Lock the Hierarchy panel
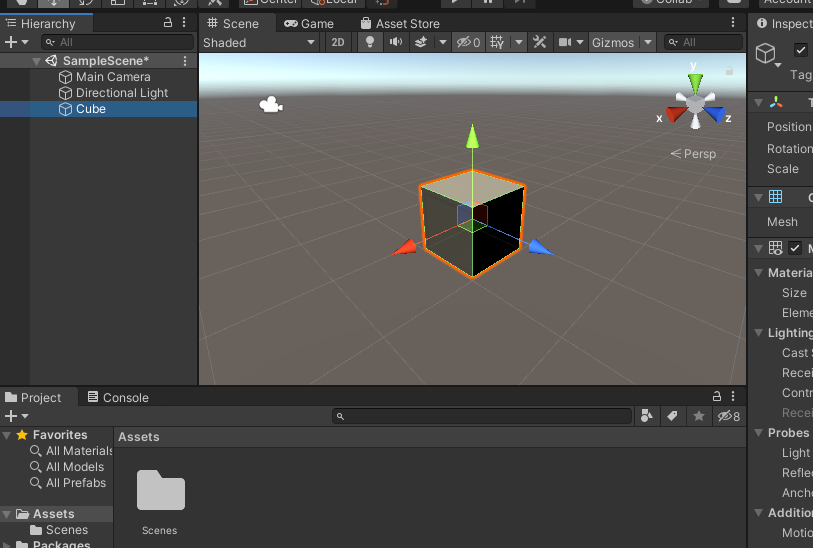 (x=167, y=22)
